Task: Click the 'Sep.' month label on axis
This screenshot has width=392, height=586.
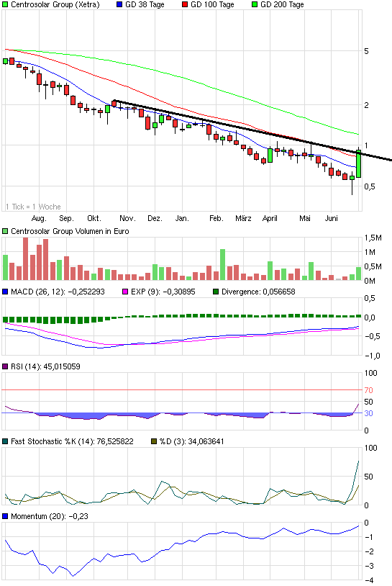Action: 66,218
